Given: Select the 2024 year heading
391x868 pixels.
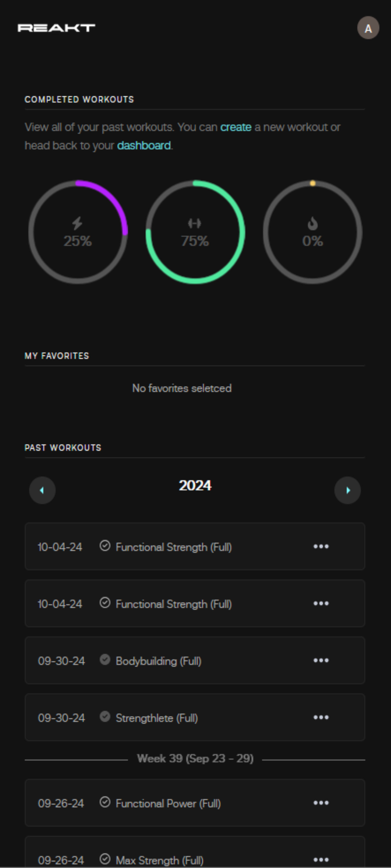Looking at the screenshot, I should (x=195, y=486).
